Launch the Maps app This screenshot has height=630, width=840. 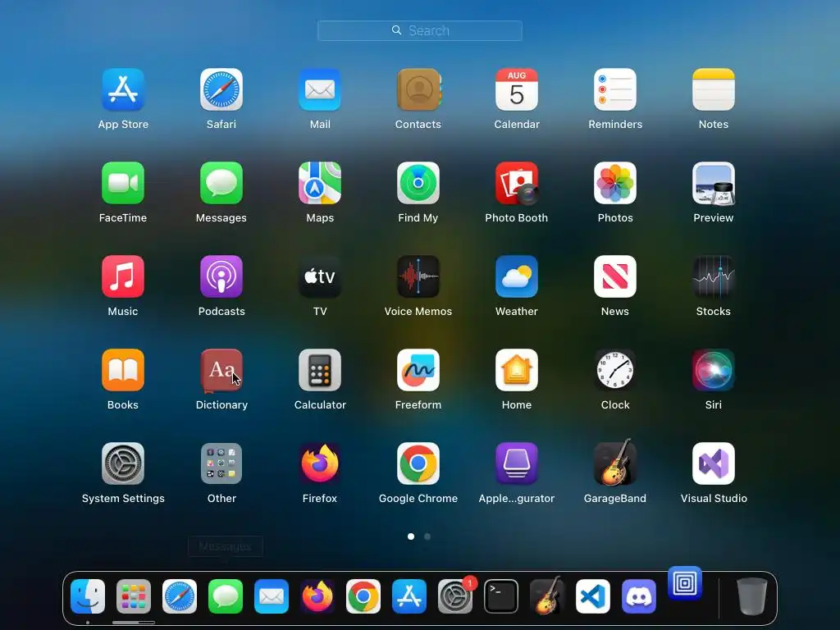pyautogui.click(x=320, y=183)
